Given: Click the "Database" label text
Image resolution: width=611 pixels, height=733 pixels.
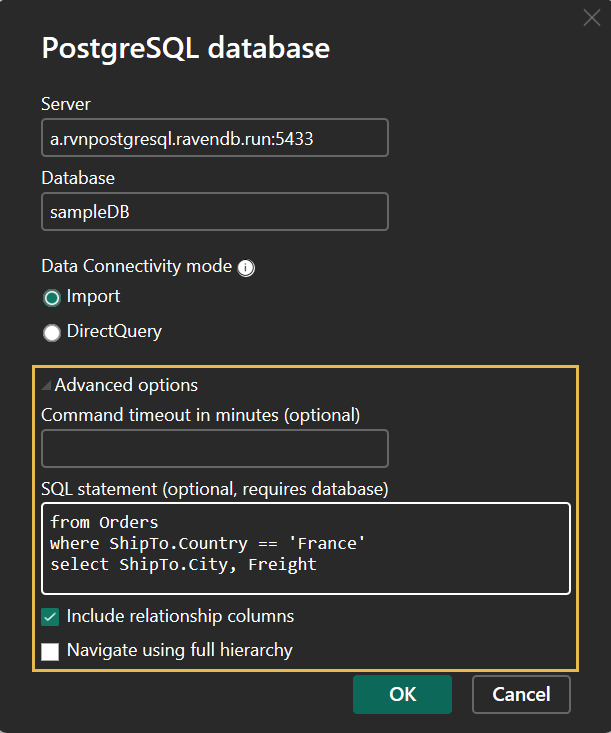Looking at the screenshot, I should (78, 178).
